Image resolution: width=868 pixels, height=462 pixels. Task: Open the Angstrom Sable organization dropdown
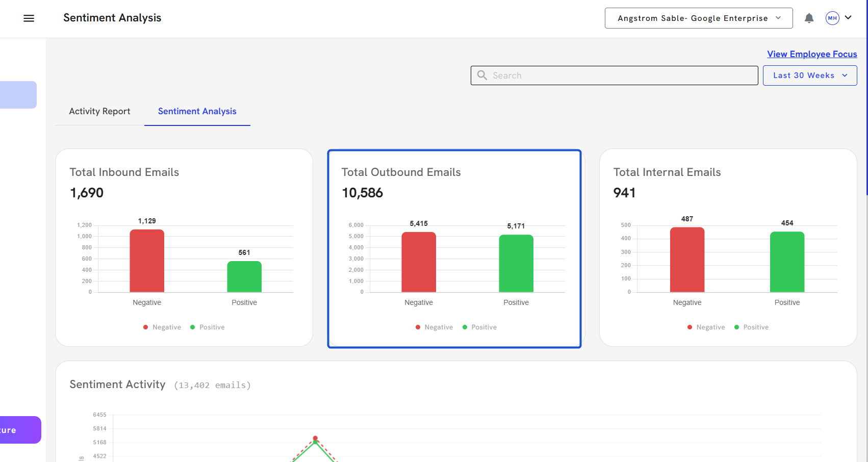pyautogui.click(x=698, y=18)
